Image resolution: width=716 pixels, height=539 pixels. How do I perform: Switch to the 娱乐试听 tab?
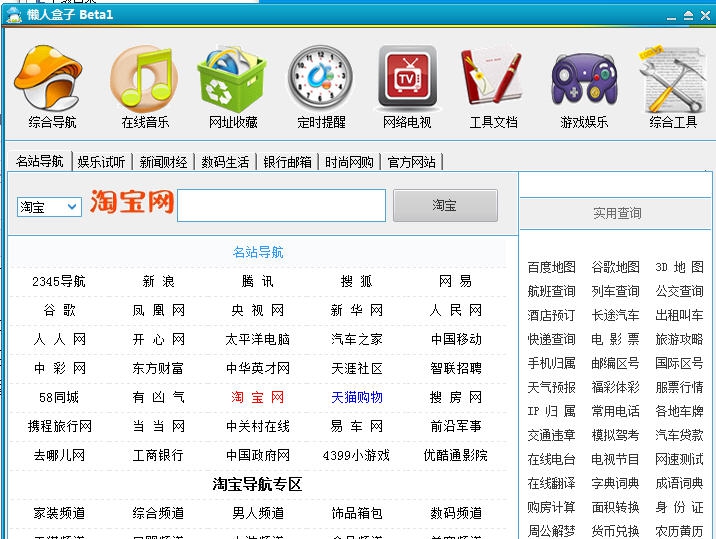click(101, 162)
